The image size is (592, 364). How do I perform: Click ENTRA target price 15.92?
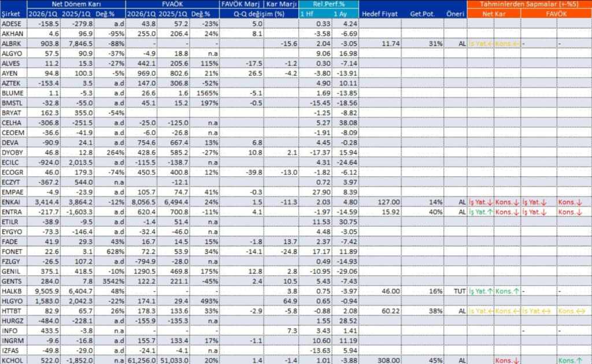[x=390, y=212]
